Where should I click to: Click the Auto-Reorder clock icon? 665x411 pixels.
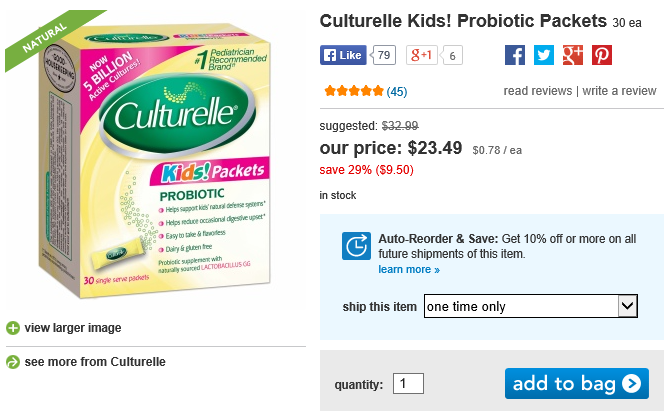356,246
